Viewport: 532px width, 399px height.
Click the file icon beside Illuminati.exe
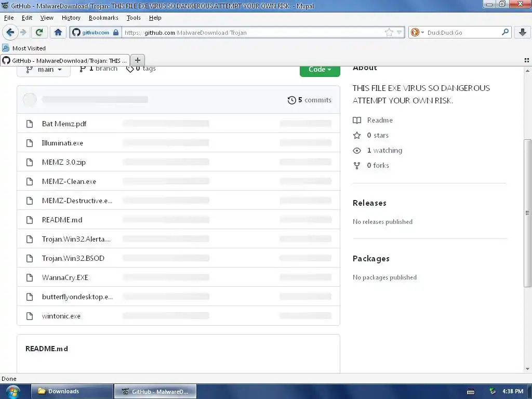coord(30,143)
